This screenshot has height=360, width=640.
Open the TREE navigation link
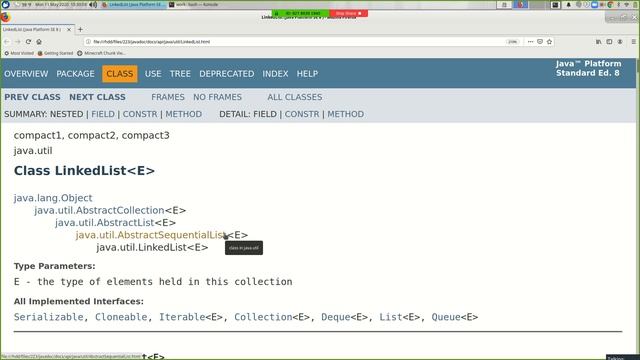(180, 74)
